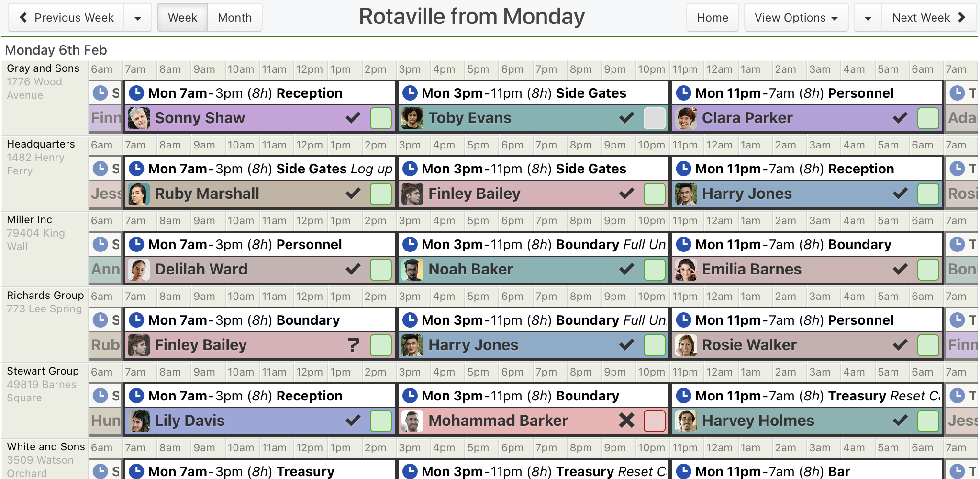Click clock icon on Gray and Sons Reception shift
The image size is (980, 479).
136,93
